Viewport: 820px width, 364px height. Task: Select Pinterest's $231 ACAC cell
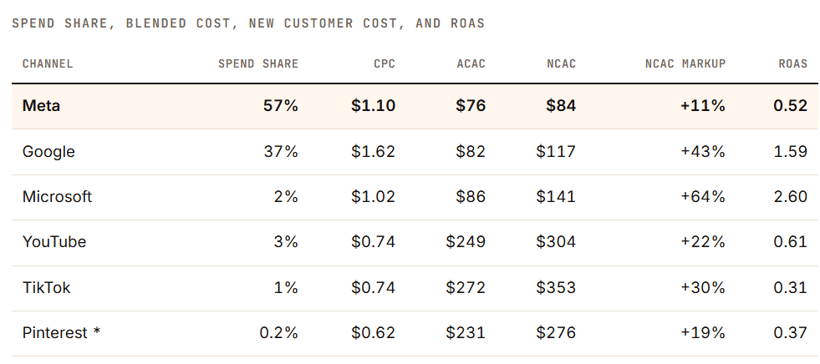465,333
